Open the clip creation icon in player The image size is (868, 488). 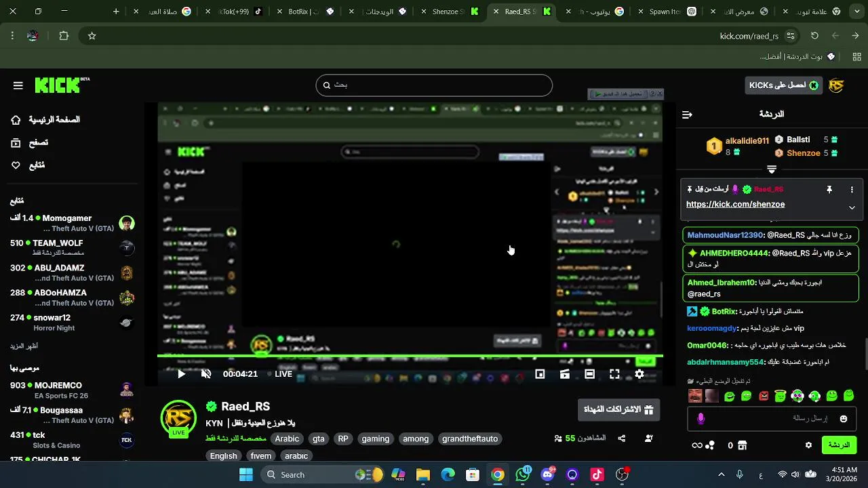pyautogui.click(x=565, y=374)
